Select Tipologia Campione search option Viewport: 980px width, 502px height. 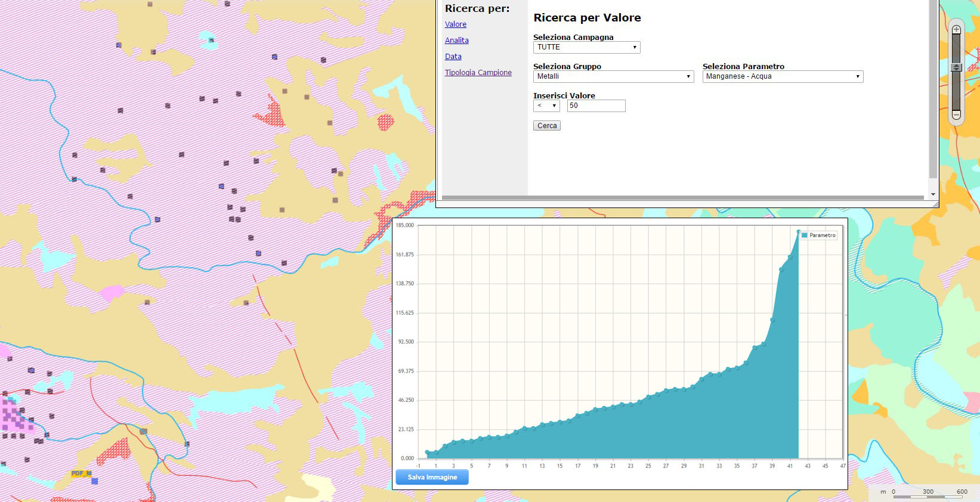(x=478, y=73)
